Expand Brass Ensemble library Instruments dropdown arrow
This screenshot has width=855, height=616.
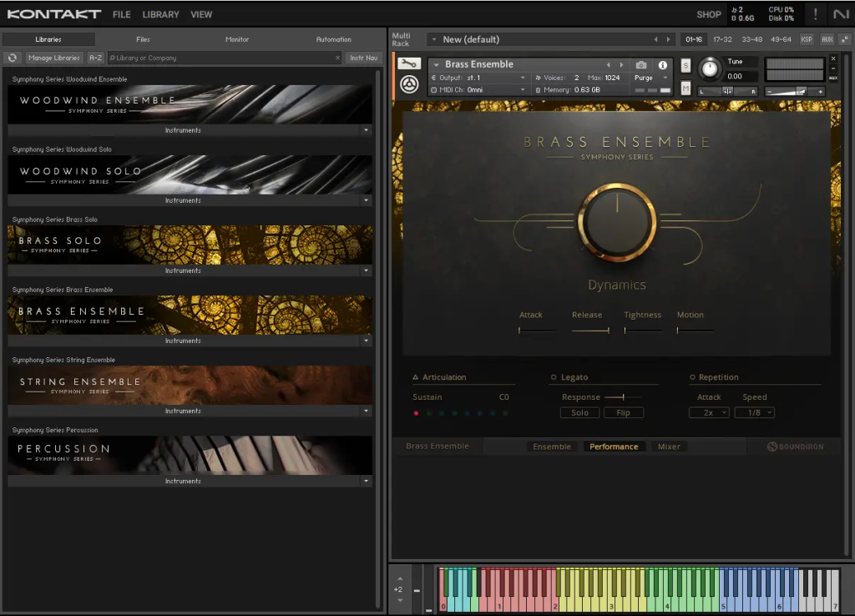tap(366, 341)
